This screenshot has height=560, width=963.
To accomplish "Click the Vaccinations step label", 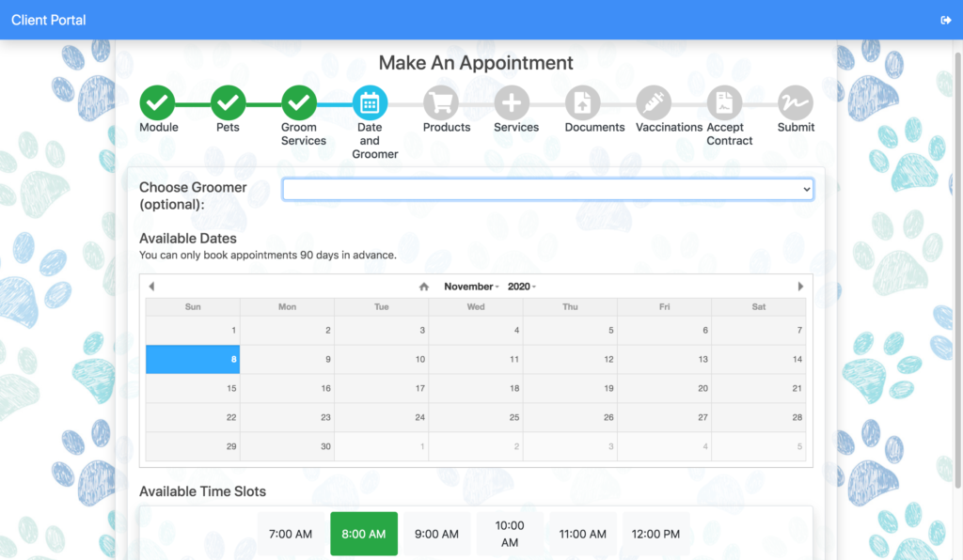I will tap(669, 127).
